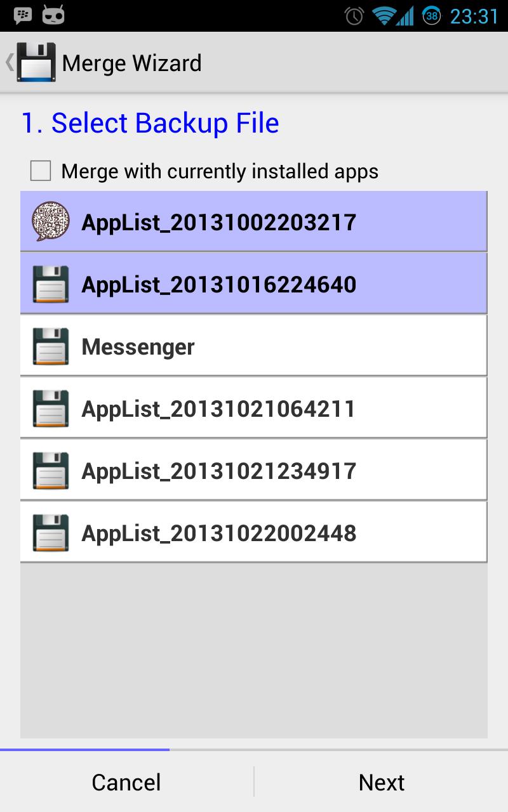Tap the Cancel button

point(126,782)
